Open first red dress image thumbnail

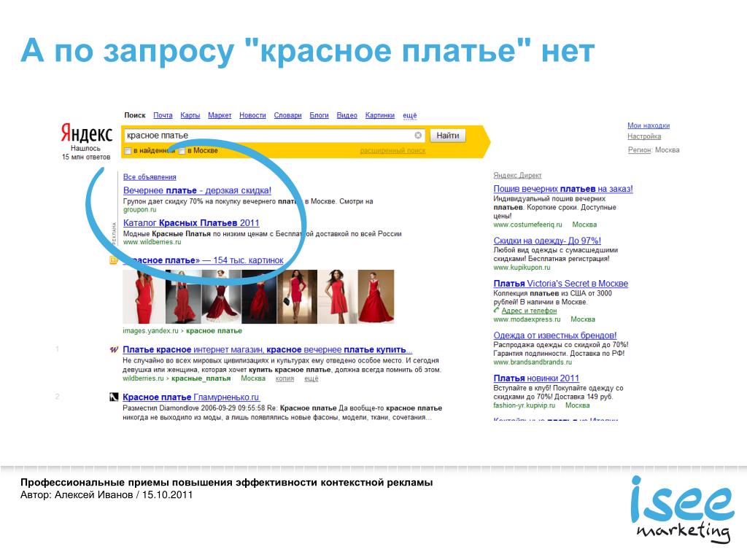click(x=144, y=297)
